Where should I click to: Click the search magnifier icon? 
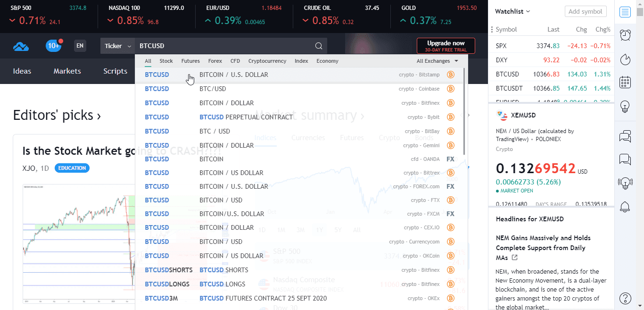(x=319, y=46)
